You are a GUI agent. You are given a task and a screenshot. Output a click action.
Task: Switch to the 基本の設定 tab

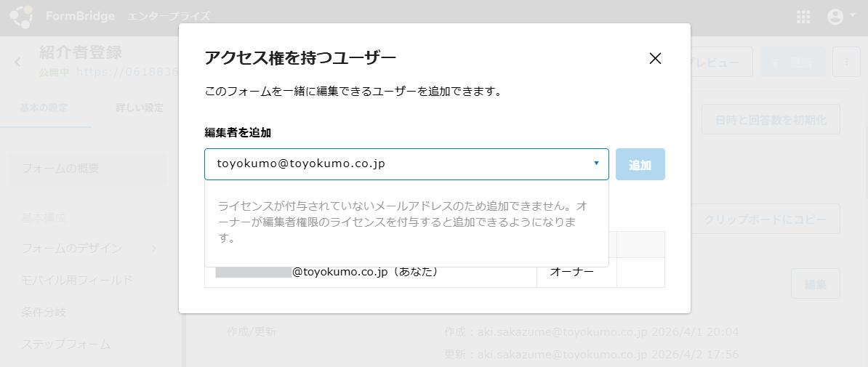(x=44, y=108)
